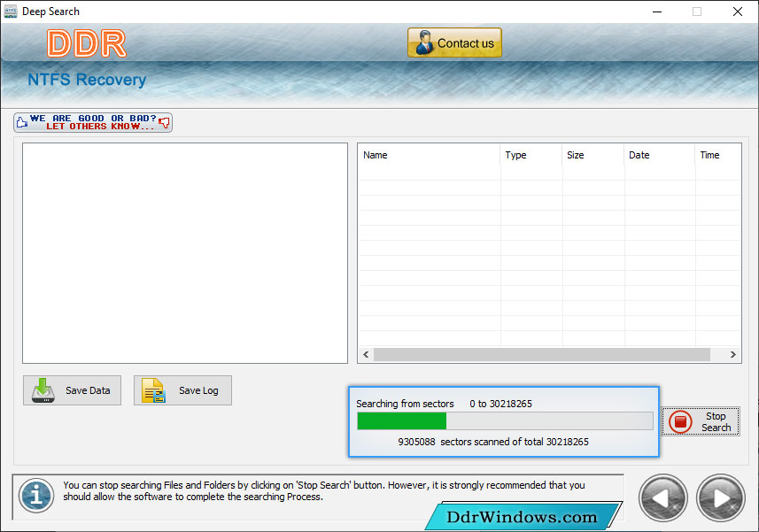759x532 pixels.
Task: Click the file list's right scroll arrow
Action: click(x=732, y=354)
